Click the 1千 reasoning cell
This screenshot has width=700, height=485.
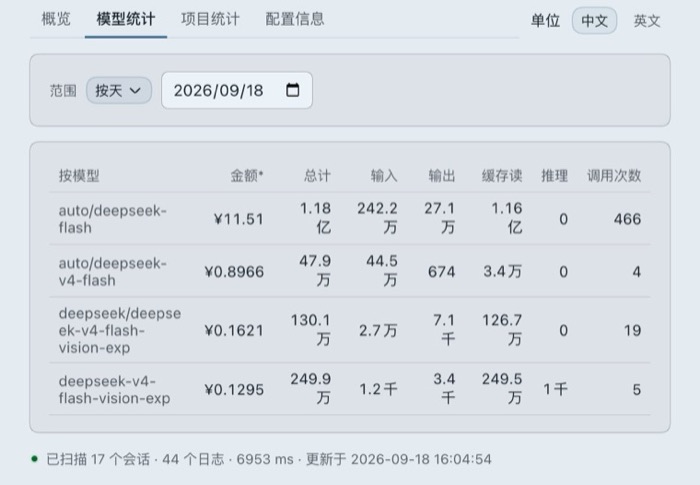pyautogui.click(x=555, y=389)
